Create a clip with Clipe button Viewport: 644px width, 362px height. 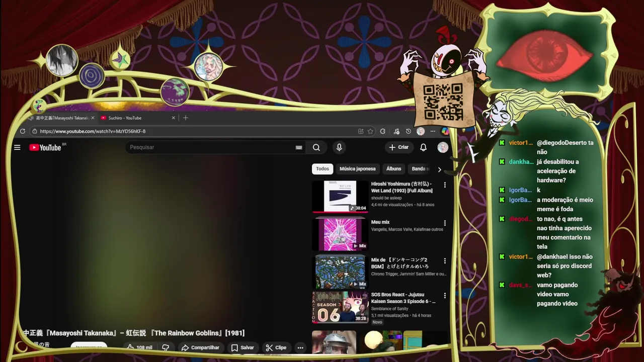coord(276,347)
